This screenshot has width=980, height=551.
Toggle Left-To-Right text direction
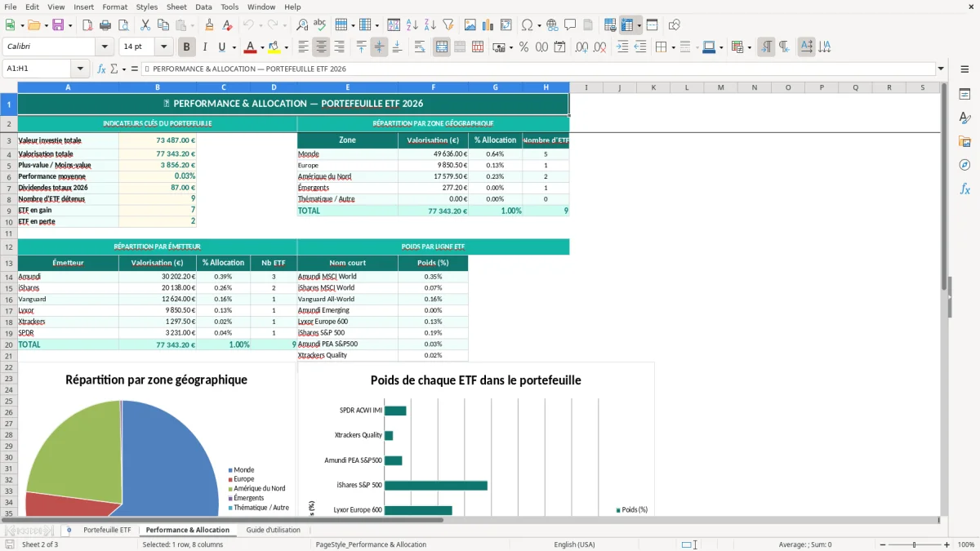766,47
